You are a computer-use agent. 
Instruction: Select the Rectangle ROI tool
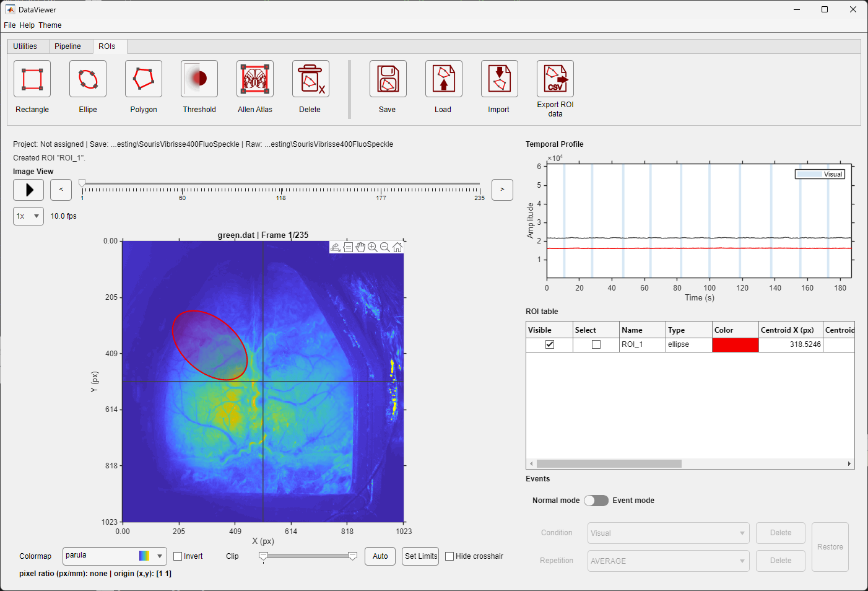pos(32,79)
